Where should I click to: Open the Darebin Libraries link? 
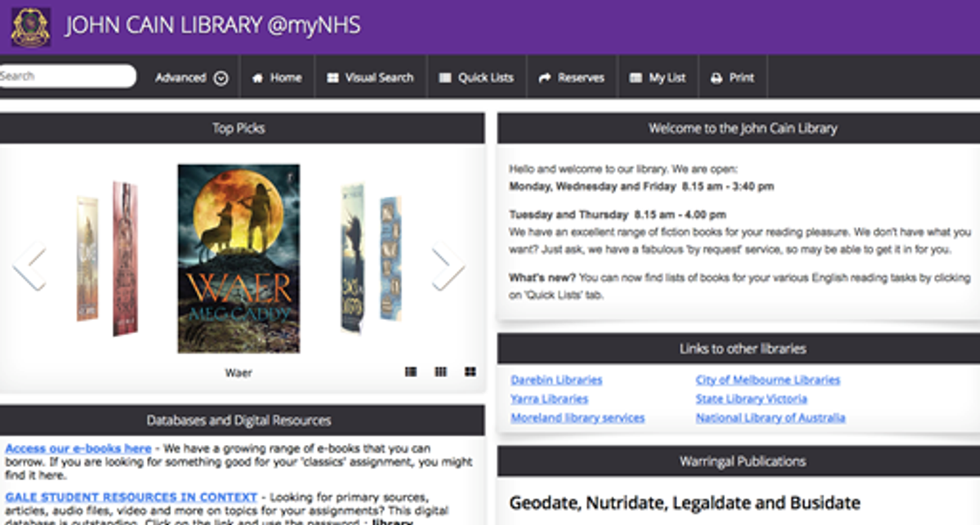556,380
